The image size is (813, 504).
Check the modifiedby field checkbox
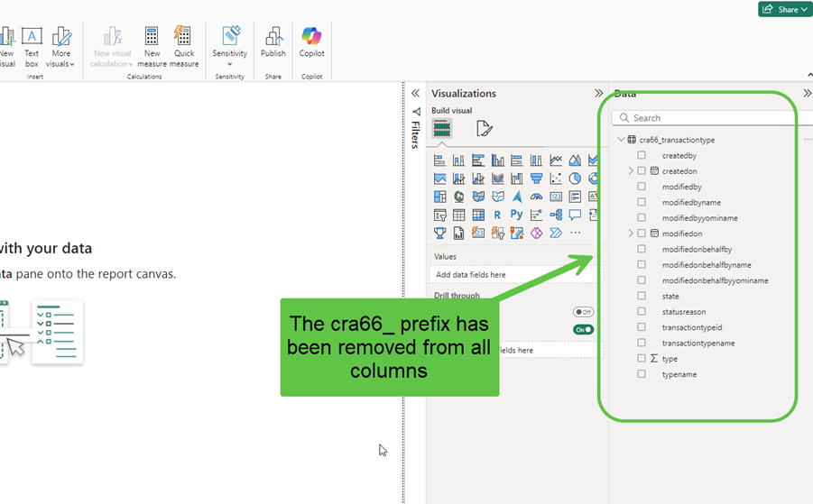(642, 186)
